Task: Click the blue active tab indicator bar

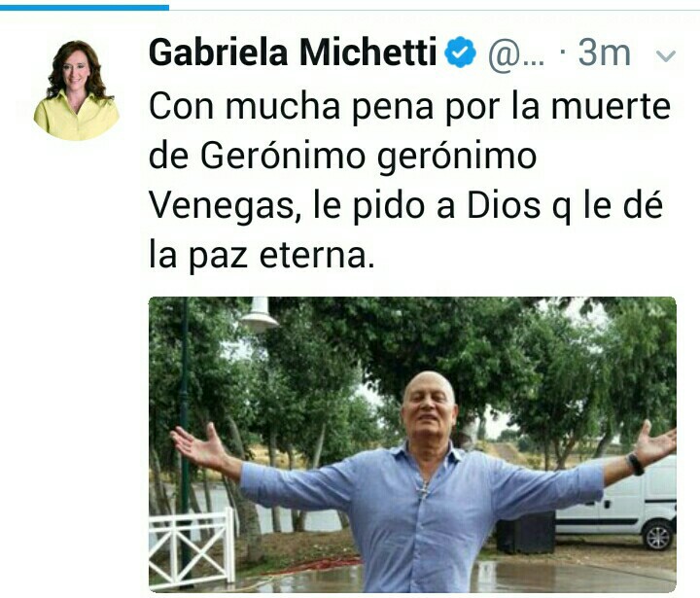Action: coord(85,7)
